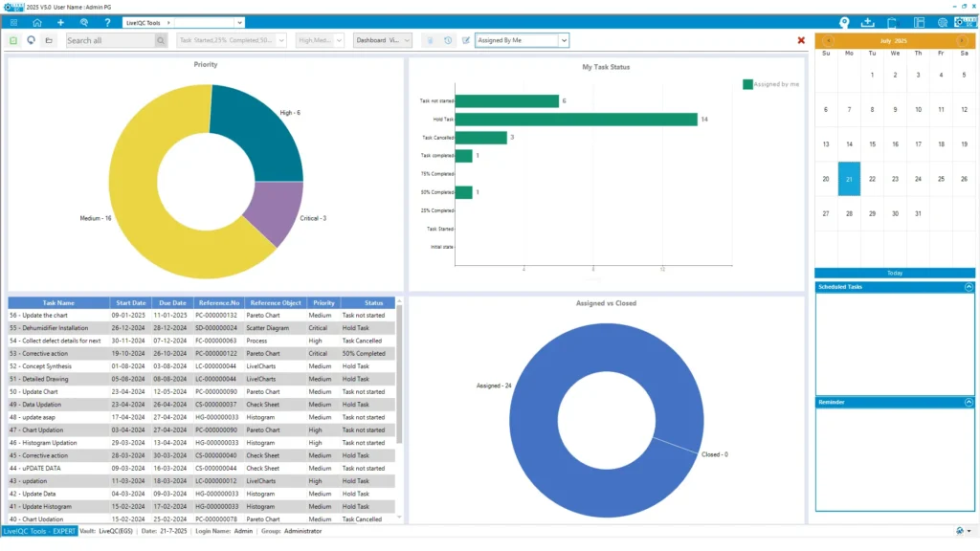The image size is (980, 551).
Task: Click the plus add-new icon
Action: pos(60,23)
